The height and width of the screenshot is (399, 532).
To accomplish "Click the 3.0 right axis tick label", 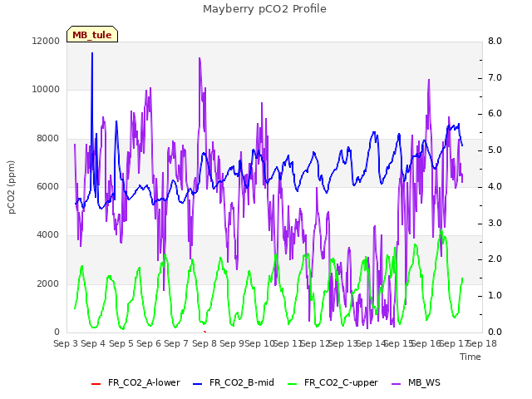I will [x=495, y=224].
